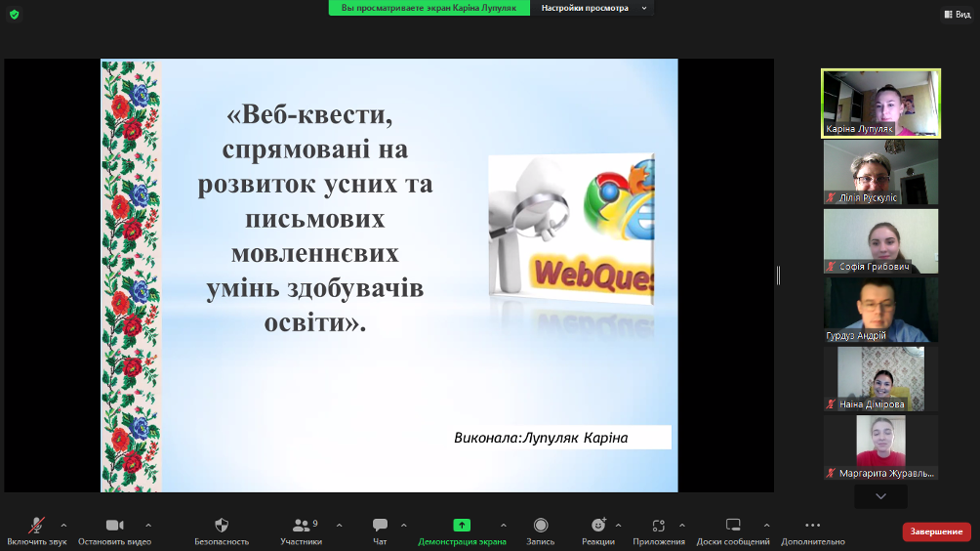Click the divider handle beside video panel
Viewport: 980px width, 551px height.
click(778, 275)
